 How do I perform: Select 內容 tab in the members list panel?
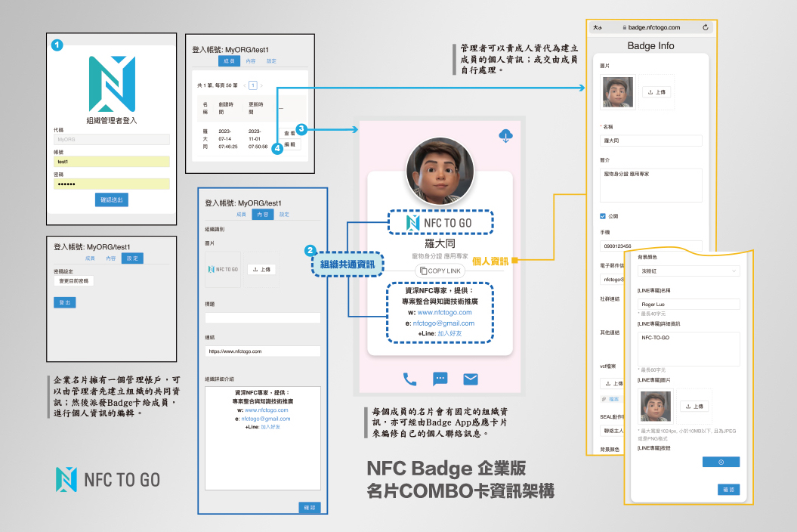coord(251,61)
